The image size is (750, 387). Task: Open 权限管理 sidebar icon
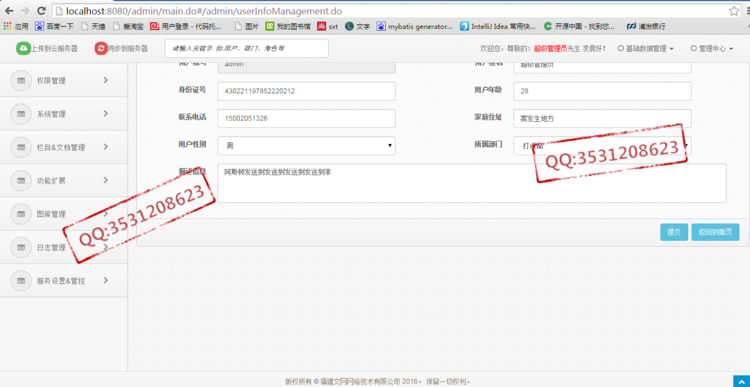21,80
